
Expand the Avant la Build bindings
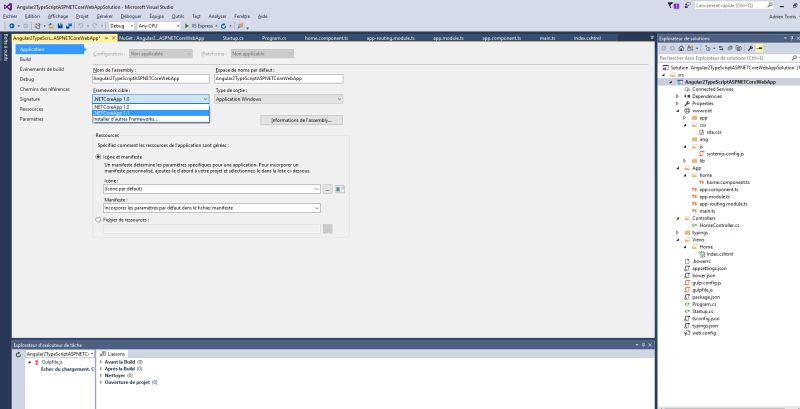pyautogui.click(x=101, y=362)
